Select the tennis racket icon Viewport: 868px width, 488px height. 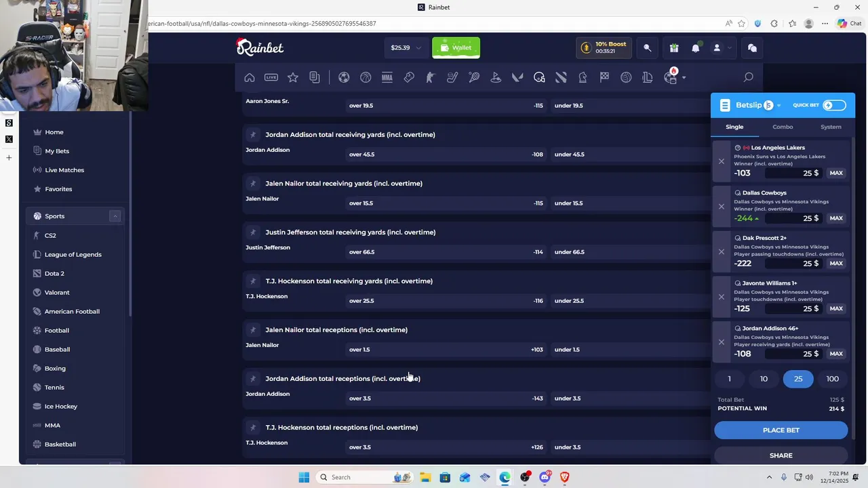(x=474, y=77)
